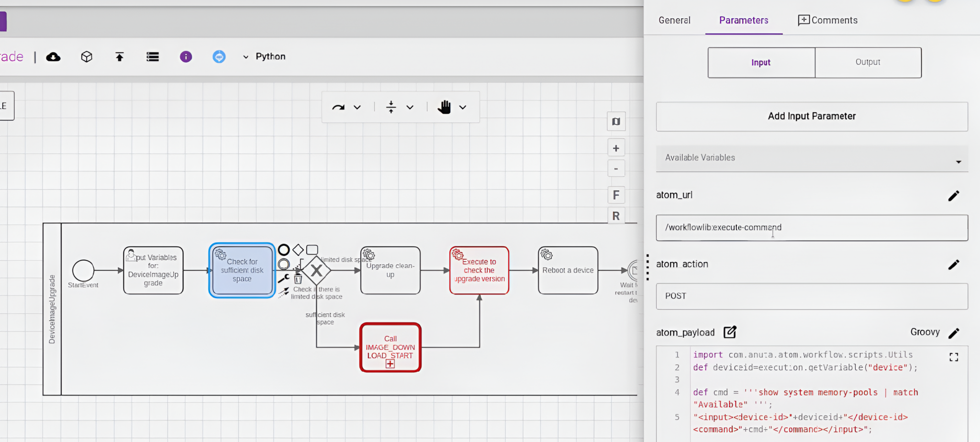The height and width of the screenshot is (442, 980).
Task: Open the Available Variables dropdown
Action: tap(812, 158)
